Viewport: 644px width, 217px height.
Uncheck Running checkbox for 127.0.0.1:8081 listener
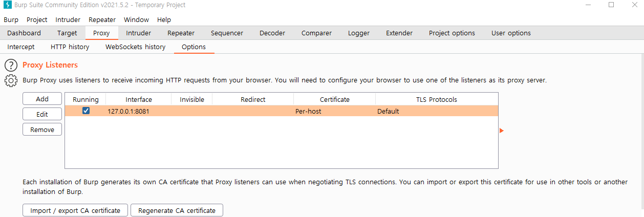click(x=86, y=111)
